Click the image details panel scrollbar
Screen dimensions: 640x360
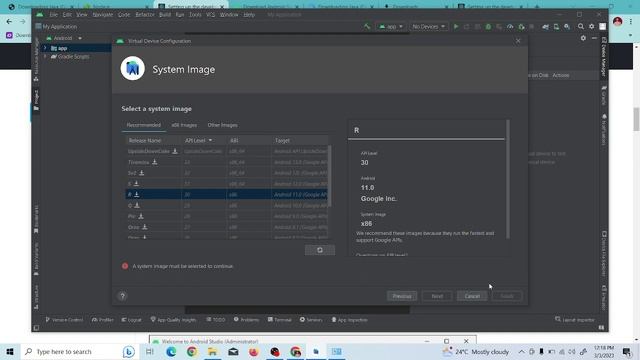[x=508, y=179]
